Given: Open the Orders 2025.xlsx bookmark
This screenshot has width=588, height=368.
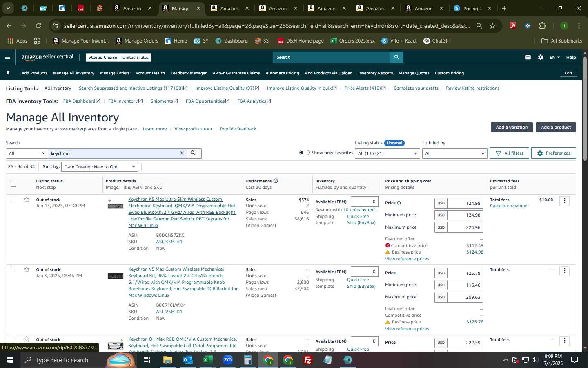Looking at the screenshot, I should (x=352, y=41).
